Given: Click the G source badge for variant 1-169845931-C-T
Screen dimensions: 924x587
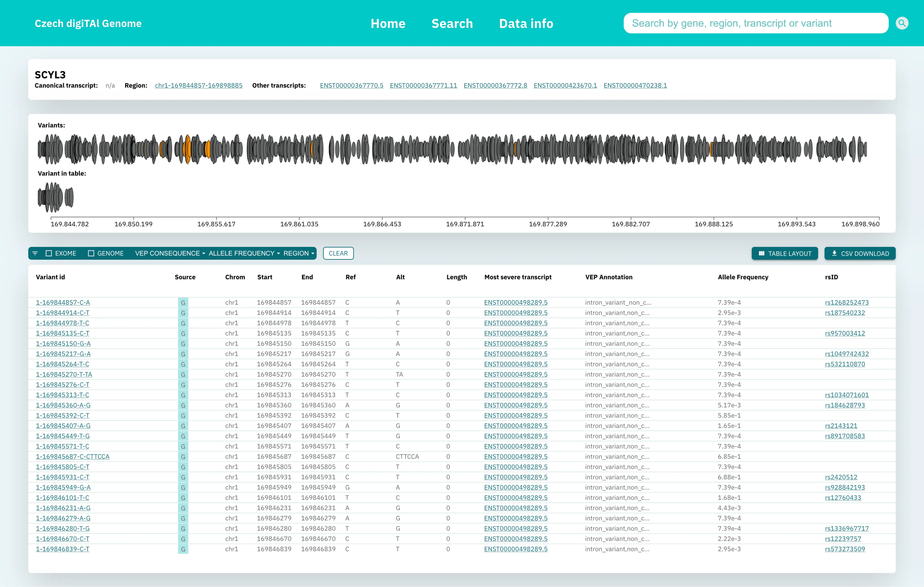Looking at the screenshot, I should [x=183, y=477].
